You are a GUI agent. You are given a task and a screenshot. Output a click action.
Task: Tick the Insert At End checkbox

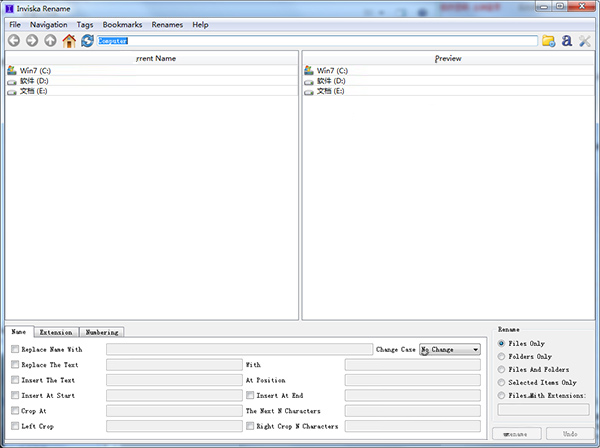coord(250,396)
